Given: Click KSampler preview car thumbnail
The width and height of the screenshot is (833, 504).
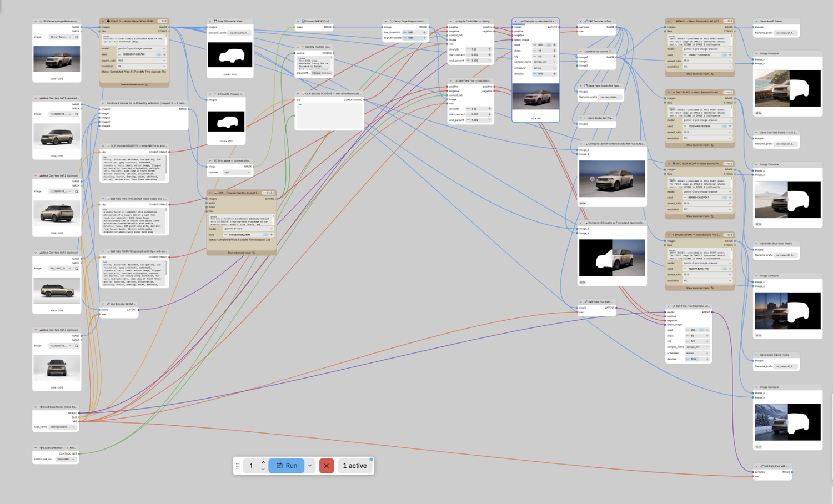Looking at the screenshot, I should coord(535,98).
